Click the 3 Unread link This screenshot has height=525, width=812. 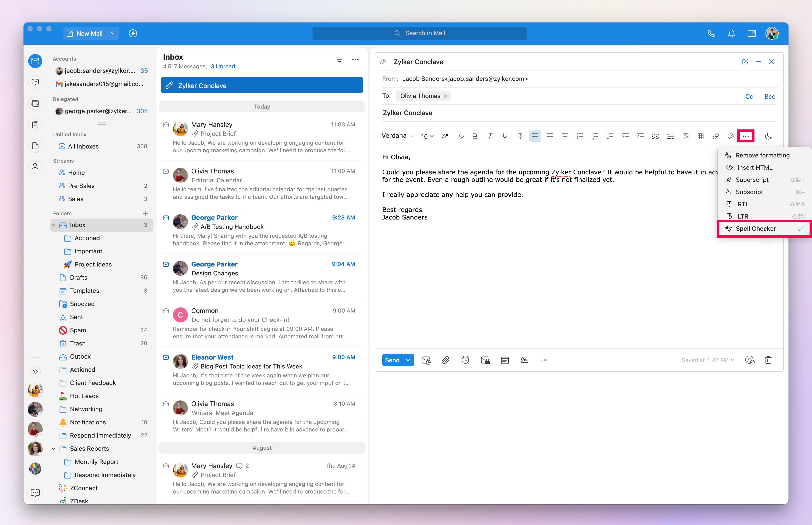coord(223,67)
